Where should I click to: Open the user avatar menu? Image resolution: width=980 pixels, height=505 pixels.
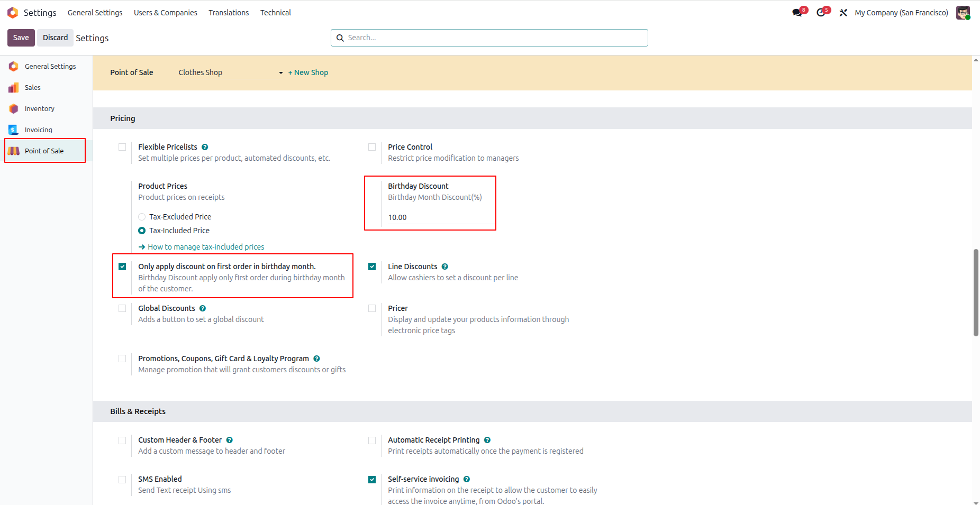click(x=963, y=12)
